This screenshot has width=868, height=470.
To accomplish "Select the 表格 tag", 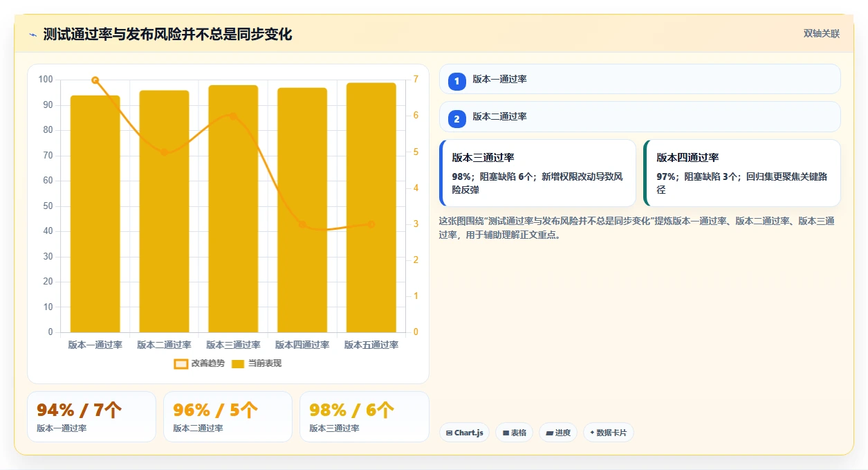I will (514, 433).
